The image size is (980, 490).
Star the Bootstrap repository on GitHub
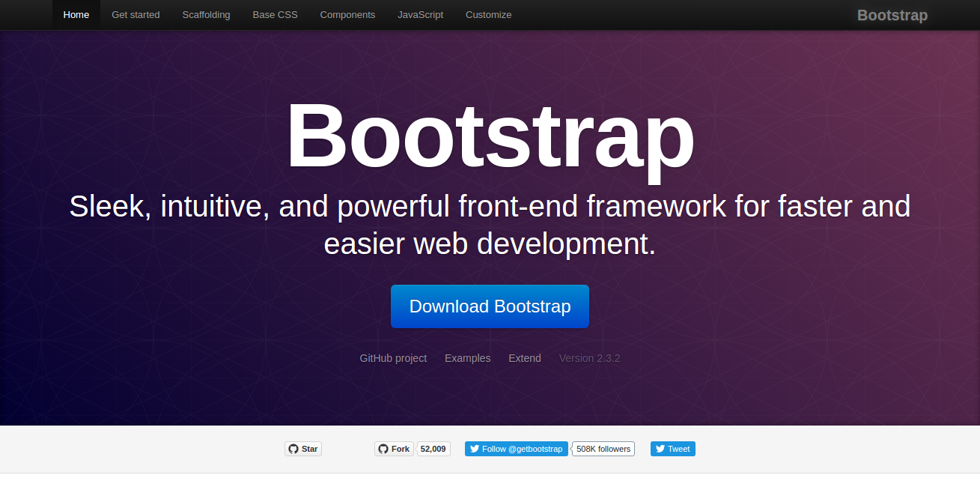pyautogui.click(x=303, y=448)
